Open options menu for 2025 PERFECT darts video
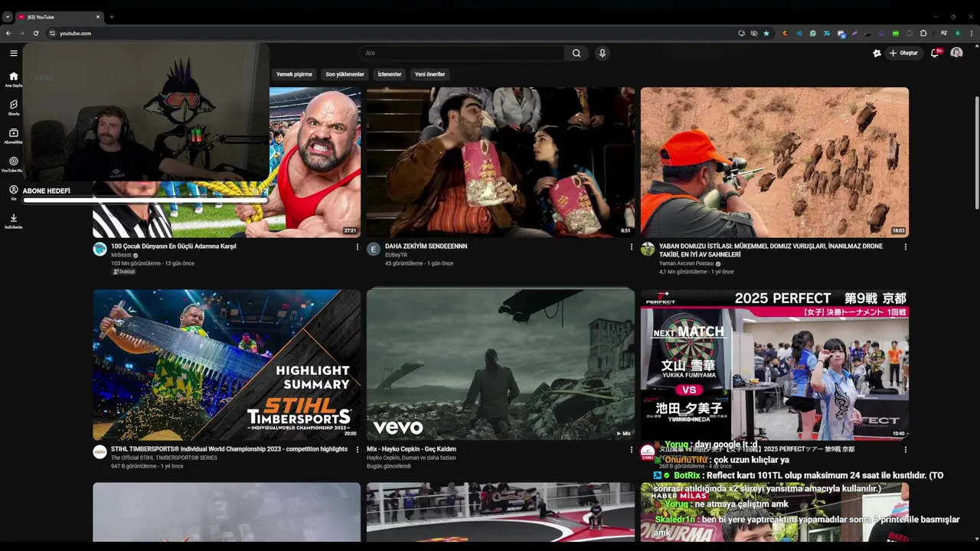Viewport: 980px width, 551px height. pyautogui.click(x=905, y=450)
